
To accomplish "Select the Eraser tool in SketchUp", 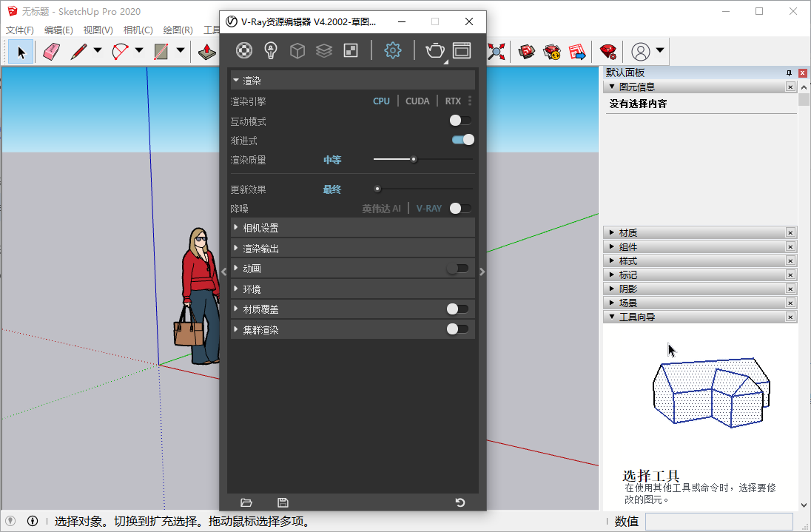I will click(50, 52).
